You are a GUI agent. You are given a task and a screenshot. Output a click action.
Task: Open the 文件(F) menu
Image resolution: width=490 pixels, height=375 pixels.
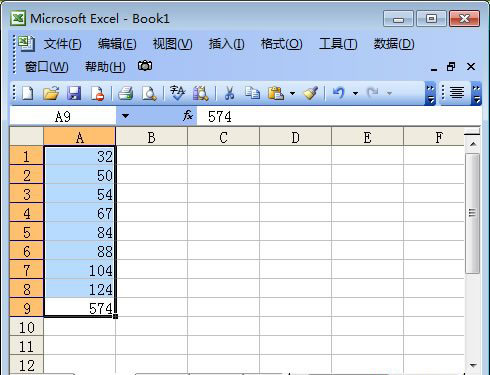62,44
